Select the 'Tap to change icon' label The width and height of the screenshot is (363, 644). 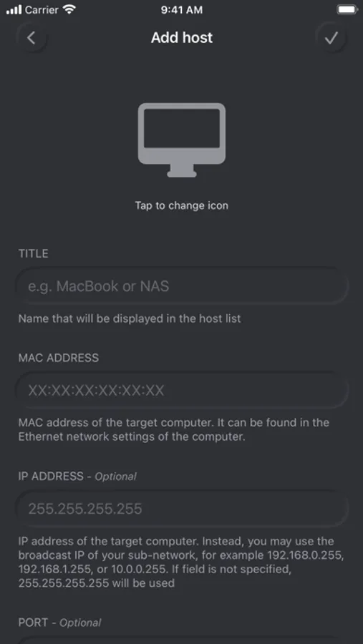pos(182,205)
